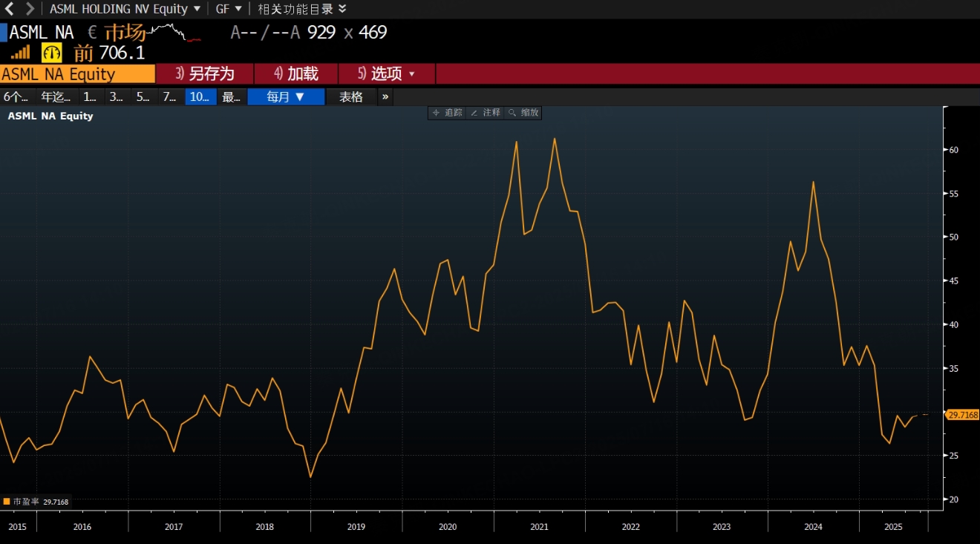
Task: Expand 相关功能目录 related functions menu
Action: pos(302,9)
